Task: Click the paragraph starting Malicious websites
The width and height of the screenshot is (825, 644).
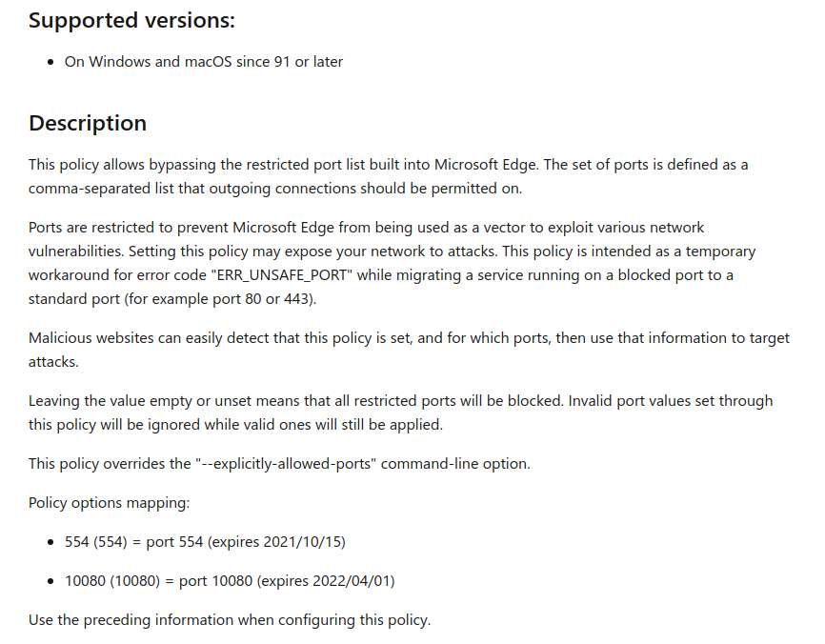Action: click(x=409, y=350)
